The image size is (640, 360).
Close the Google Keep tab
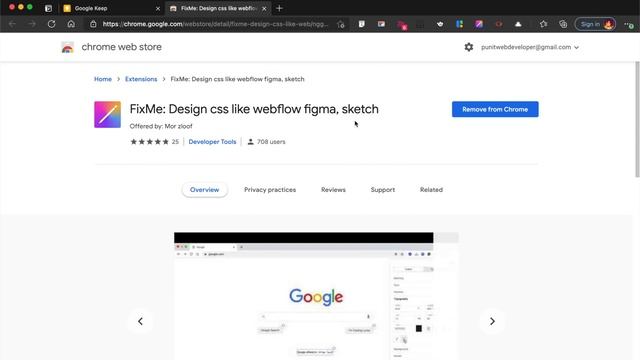(x=158, y=8)
